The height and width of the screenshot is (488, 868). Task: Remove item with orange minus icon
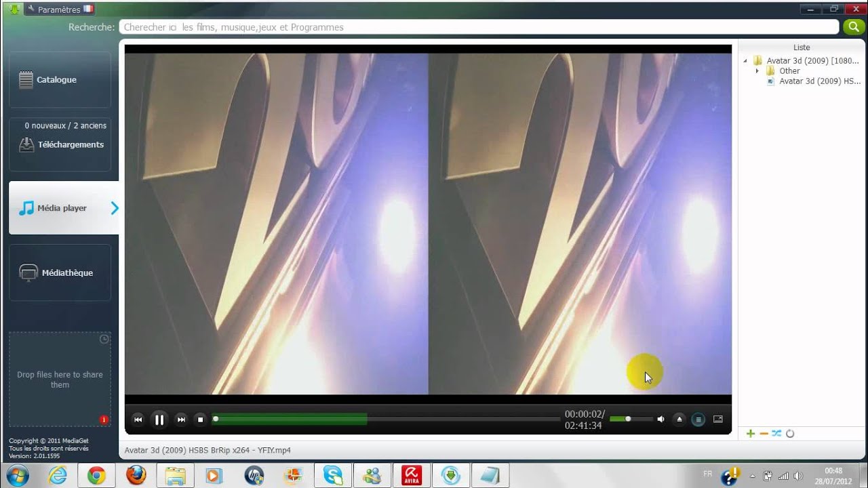(764, 434)
